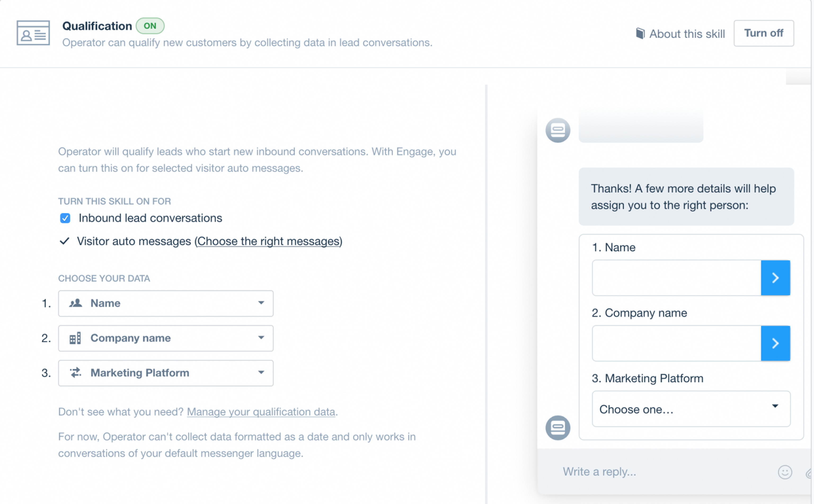The image size is (814, 504).
Task: Submit the Name field with blue arrow
Action: [775, 278]
